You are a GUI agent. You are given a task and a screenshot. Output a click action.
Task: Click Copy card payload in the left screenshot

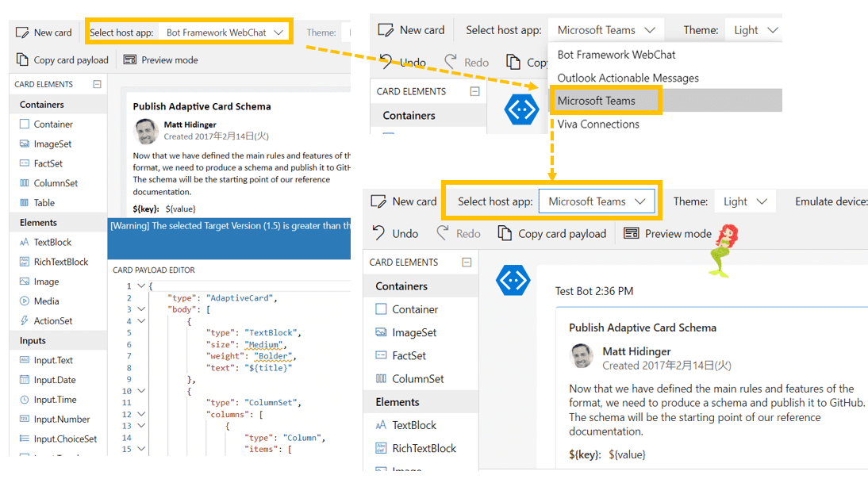coord(63,59)
